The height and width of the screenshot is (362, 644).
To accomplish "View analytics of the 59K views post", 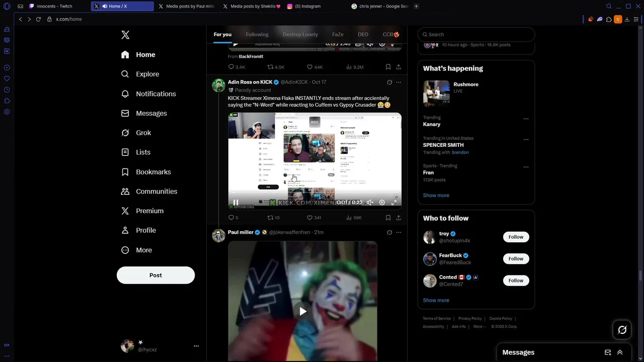I will coord(354,218).
